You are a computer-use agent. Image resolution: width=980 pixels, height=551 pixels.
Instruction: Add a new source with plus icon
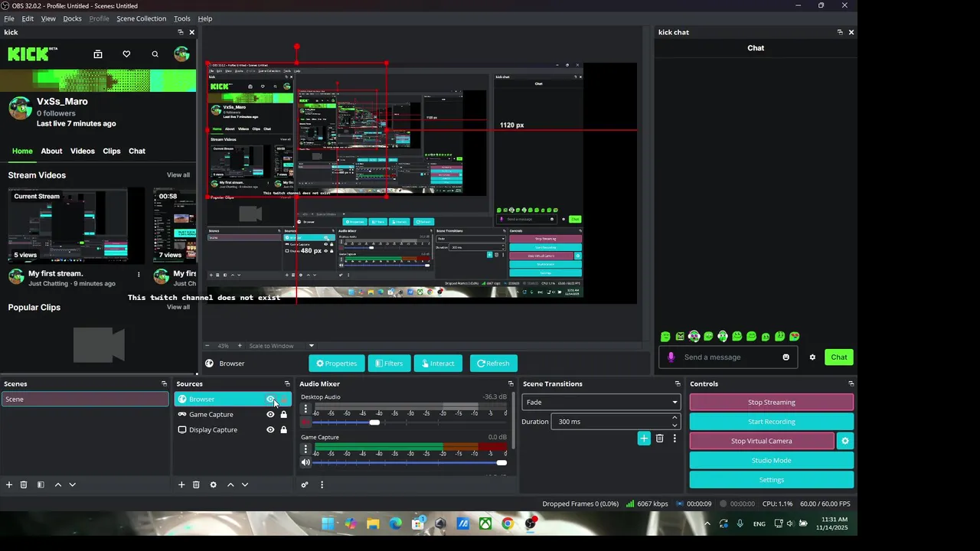click(181, 484)
